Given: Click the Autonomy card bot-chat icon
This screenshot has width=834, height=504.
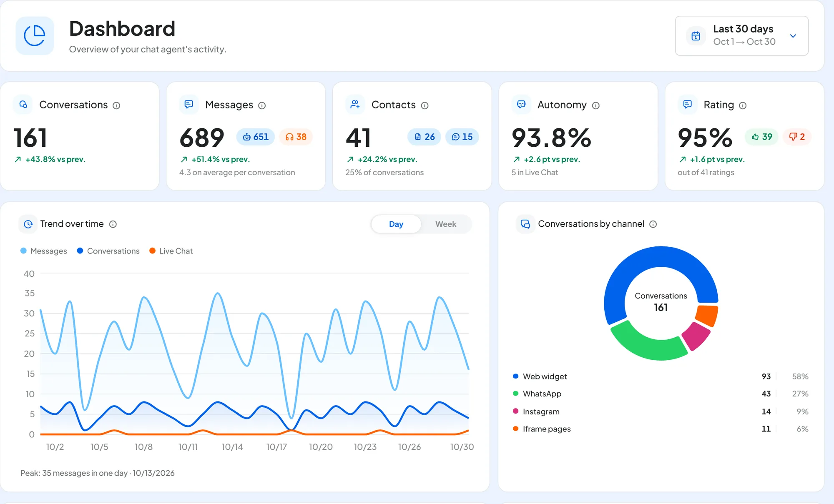Looking at the screenshot, I should coord(521,104).
